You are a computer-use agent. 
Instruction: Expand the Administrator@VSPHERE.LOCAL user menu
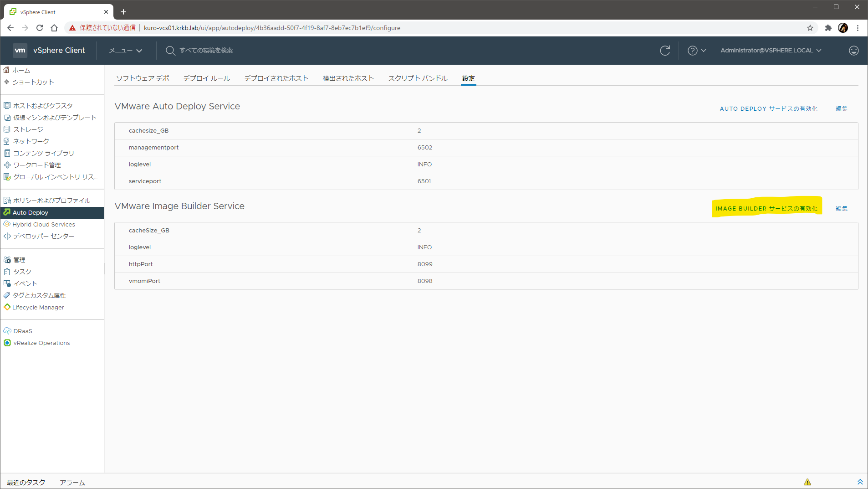point(771,51)
